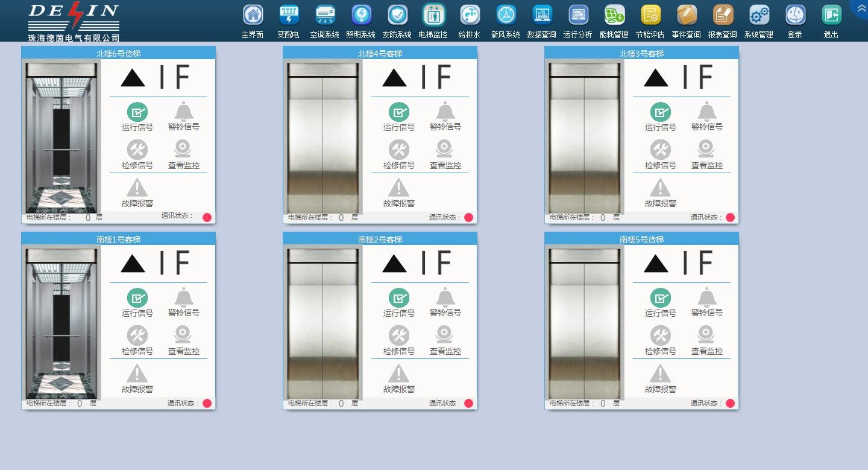Click 警铃信号 bell in 北楼4号客梯 card

(445, 112)
